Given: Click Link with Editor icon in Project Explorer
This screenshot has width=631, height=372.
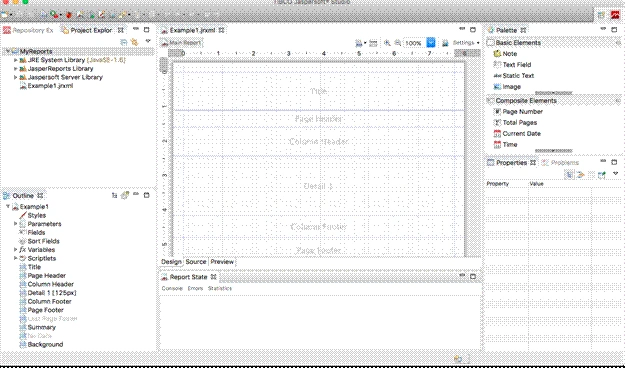Looking at the screenshot, I should 134,41.
